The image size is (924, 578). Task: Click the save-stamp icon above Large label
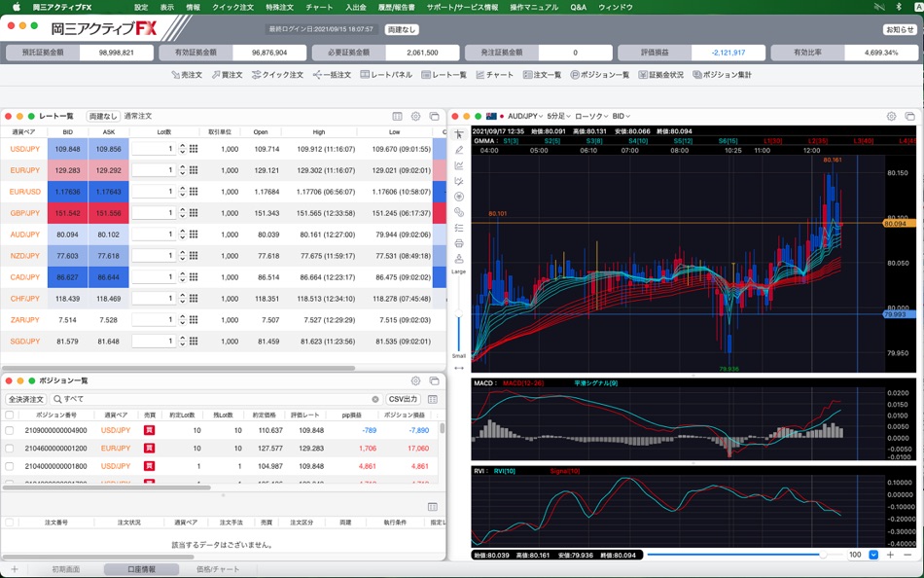(459, 258)
